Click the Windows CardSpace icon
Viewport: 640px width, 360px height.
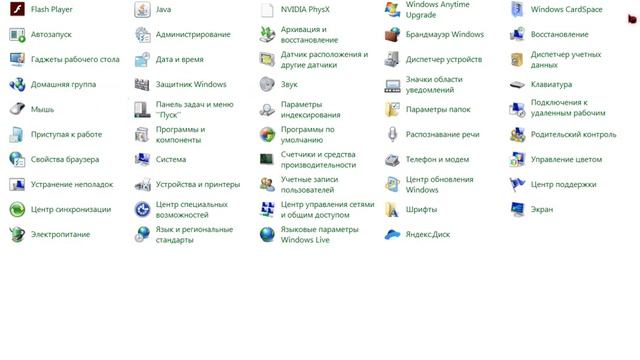click(x=517, y=9)
